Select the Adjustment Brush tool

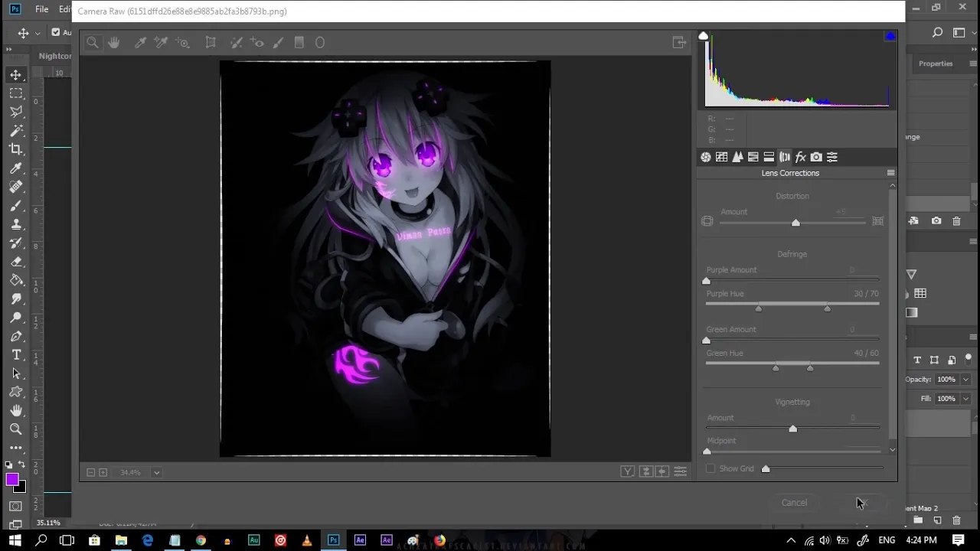click(278, 43)
